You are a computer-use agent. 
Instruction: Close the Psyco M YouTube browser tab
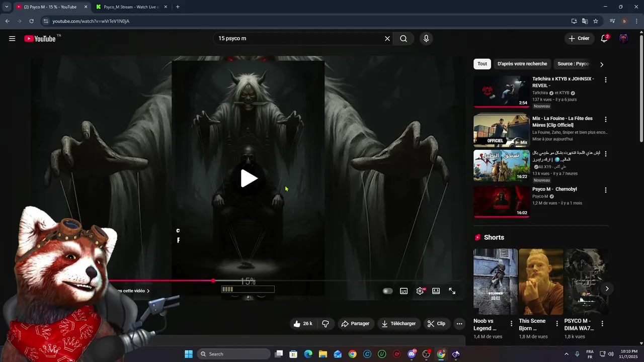(x=86, y=7)
